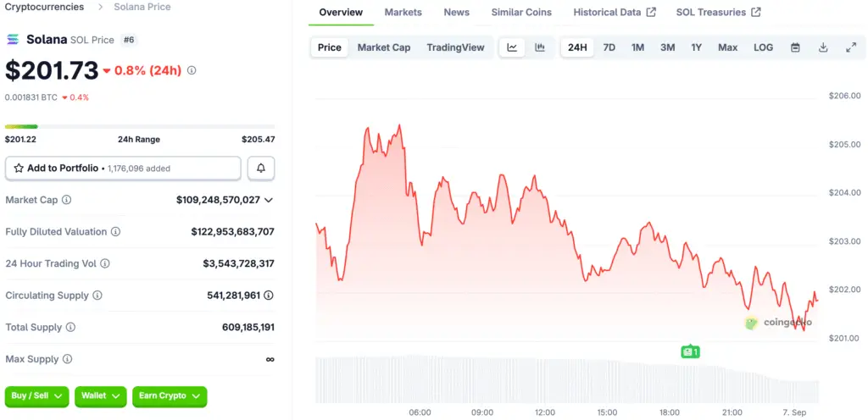Expand the Market Cap value chevron
The height and width of the screenshot is (420, 868).
[x=269, y=200]
